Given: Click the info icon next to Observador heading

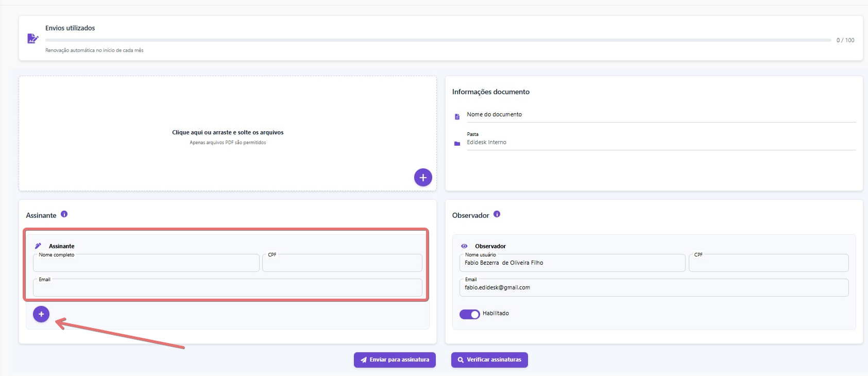Looking at the screenshot, I should point(497,214).
